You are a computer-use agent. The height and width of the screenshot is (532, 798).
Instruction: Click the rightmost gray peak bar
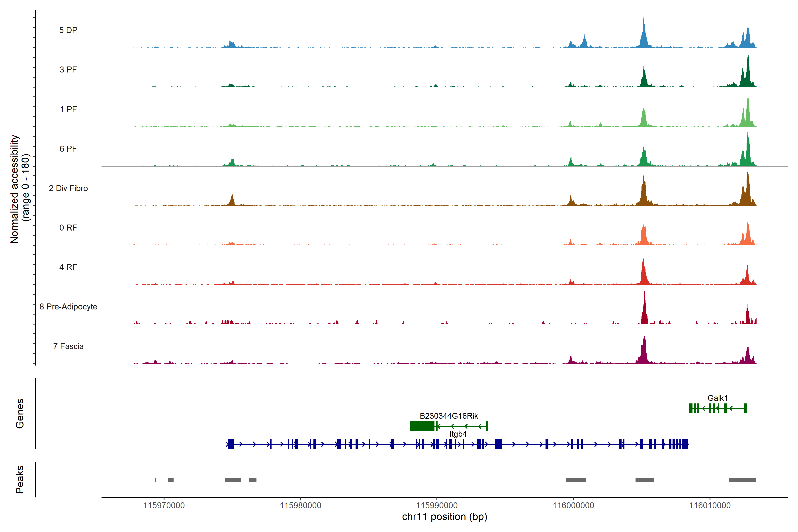(742, 480)
